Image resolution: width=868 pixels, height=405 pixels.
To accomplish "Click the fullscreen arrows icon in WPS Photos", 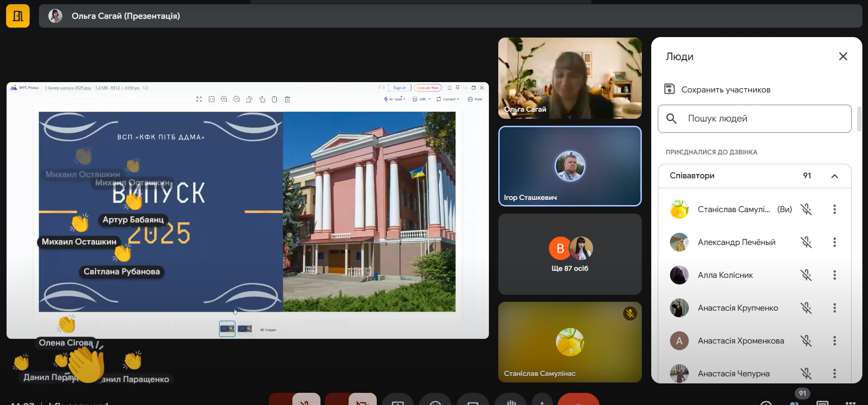I will 199,99.
